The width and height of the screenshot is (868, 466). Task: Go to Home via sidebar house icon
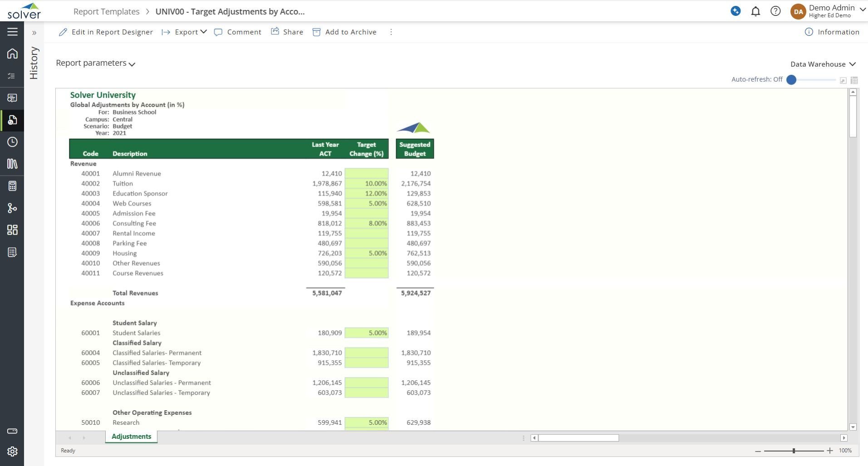12,54
